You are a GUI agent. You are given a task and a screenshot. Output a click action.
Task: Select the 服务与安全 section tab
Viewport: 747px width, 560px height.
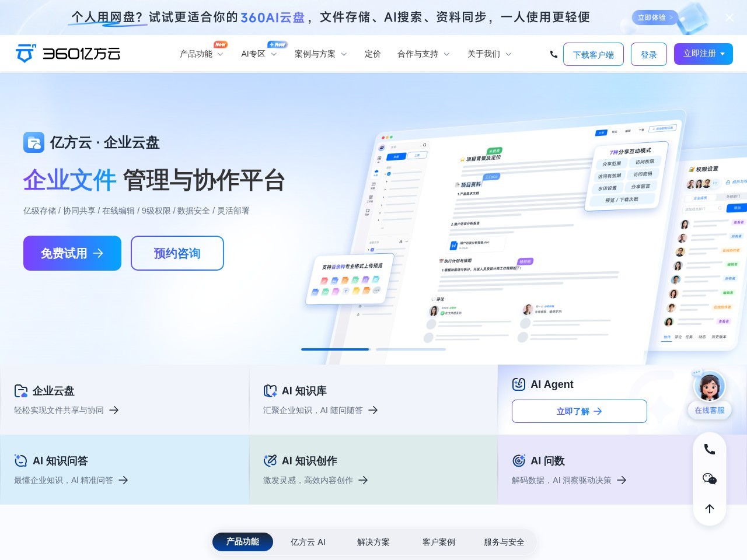tap(504, 542)
